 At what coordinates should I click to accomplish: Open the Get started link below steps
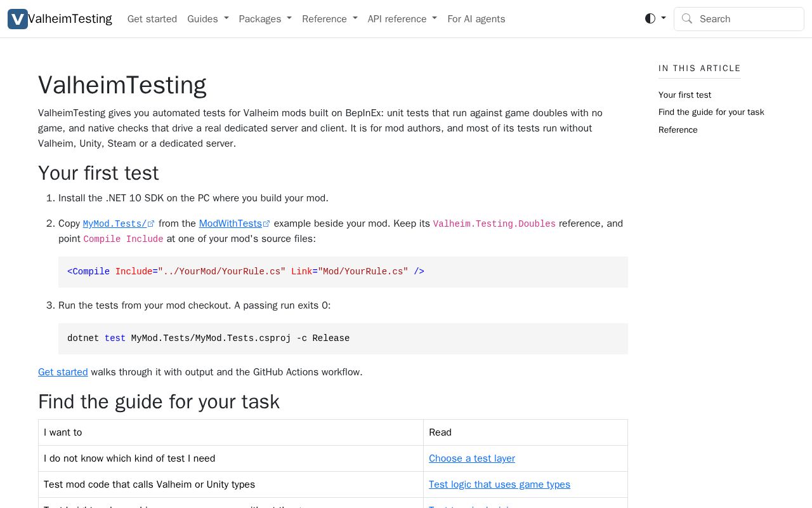point(63,372)
